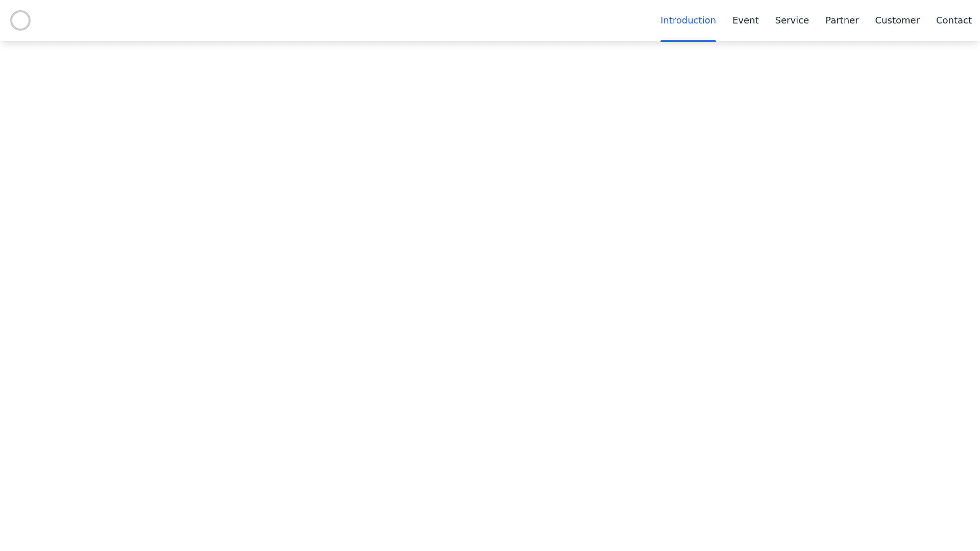Click the highlighted Introduction link
Viewport: 980px width, 551px height.
pos(688,20)
